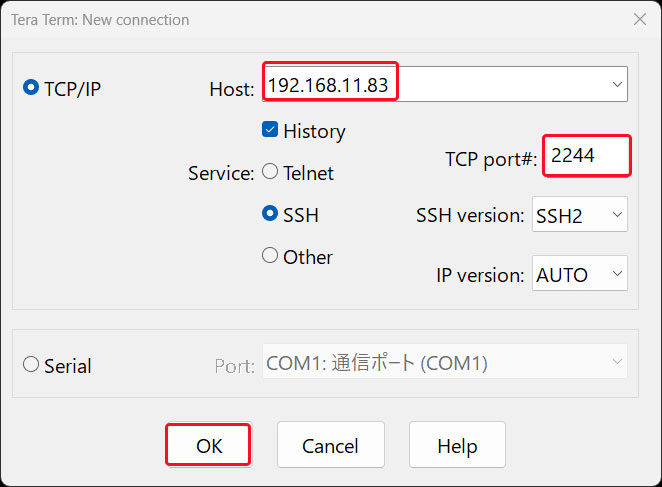
Task: Click the Tera Term title bar
Action: point(300,19)
